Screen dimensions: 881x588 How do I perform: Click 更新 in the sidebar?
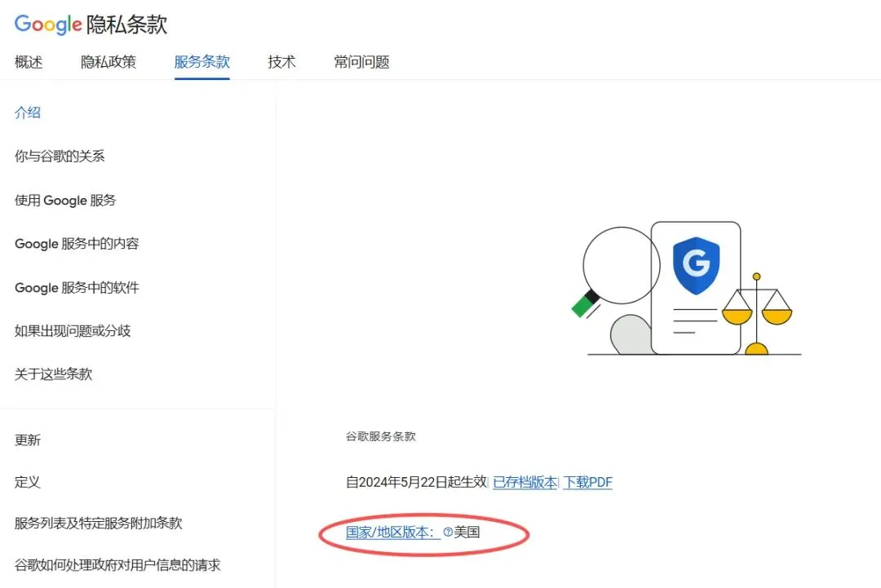click(28, 440)
